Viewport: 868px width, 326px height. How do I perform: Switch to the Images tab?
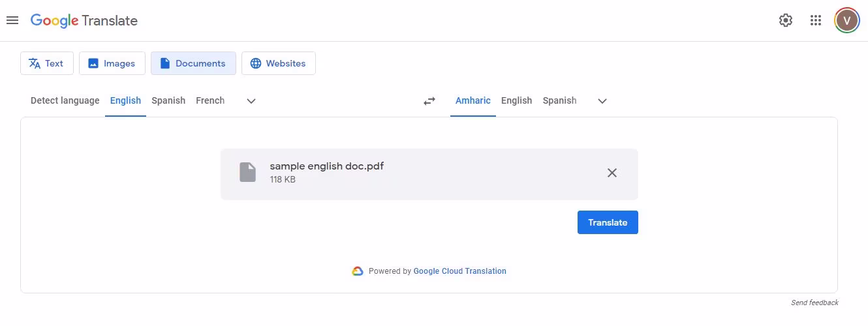click(x=112, y=63)
